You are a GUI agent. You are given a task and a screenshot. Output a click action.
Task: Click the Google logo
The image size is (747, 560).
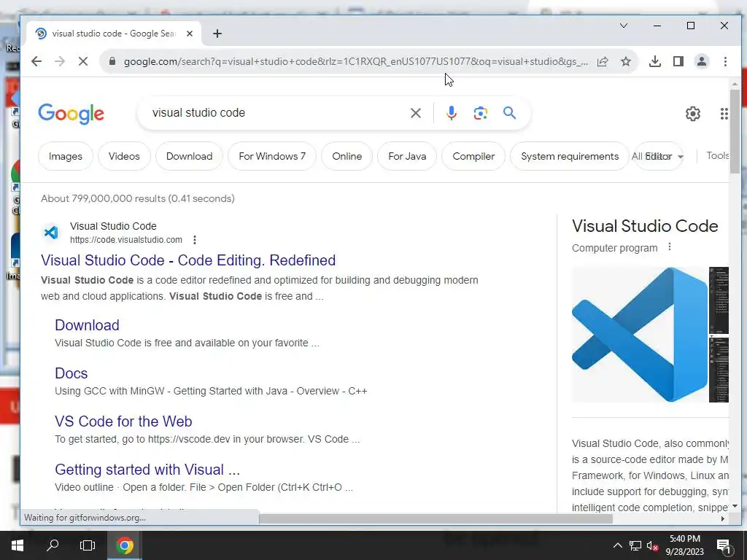coord(71,114)
